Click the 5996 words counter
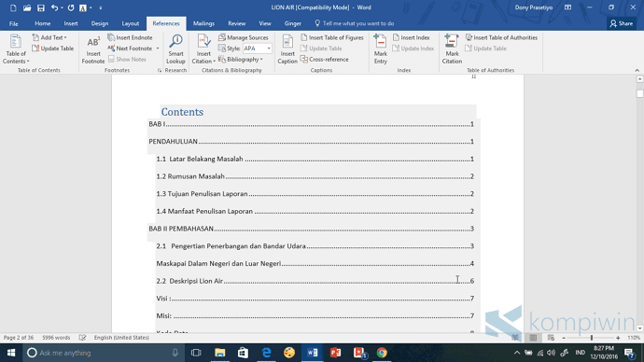This screenshot has height=362, width=644. click(56, 338)
